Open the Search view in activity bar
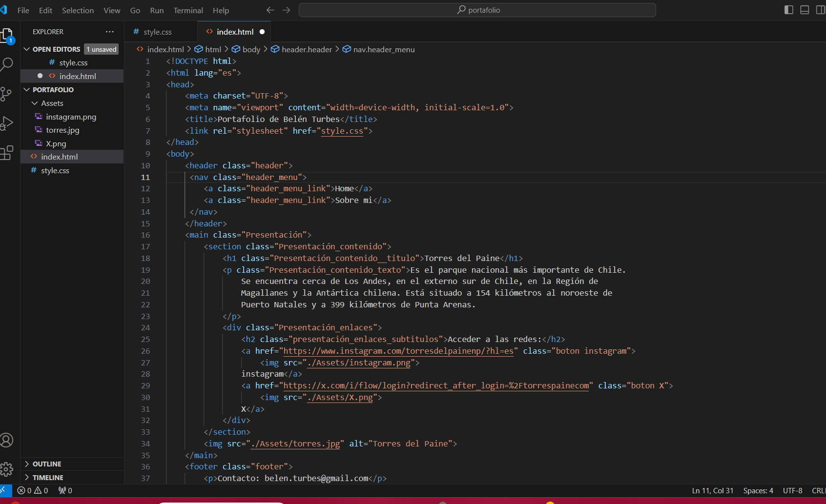Viewport: 826px width, 504px height. coord(7,64)
